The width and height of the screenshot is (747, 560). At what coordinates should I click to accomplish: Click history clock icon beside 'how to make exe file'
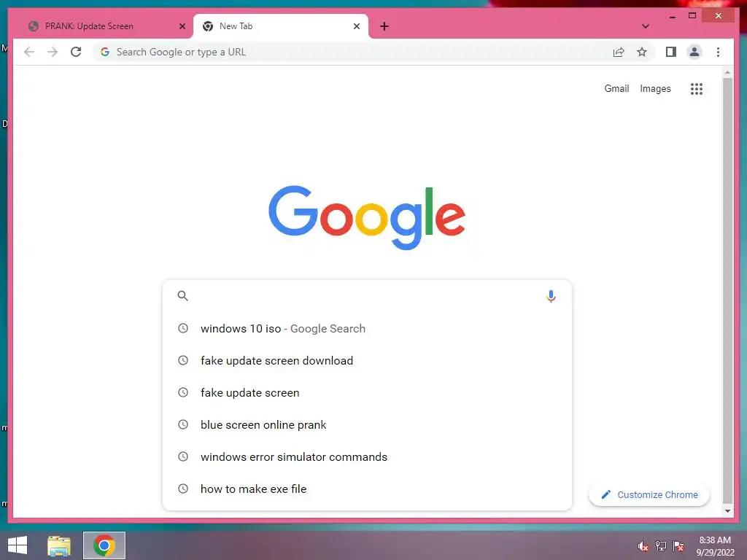pos(183,488)
